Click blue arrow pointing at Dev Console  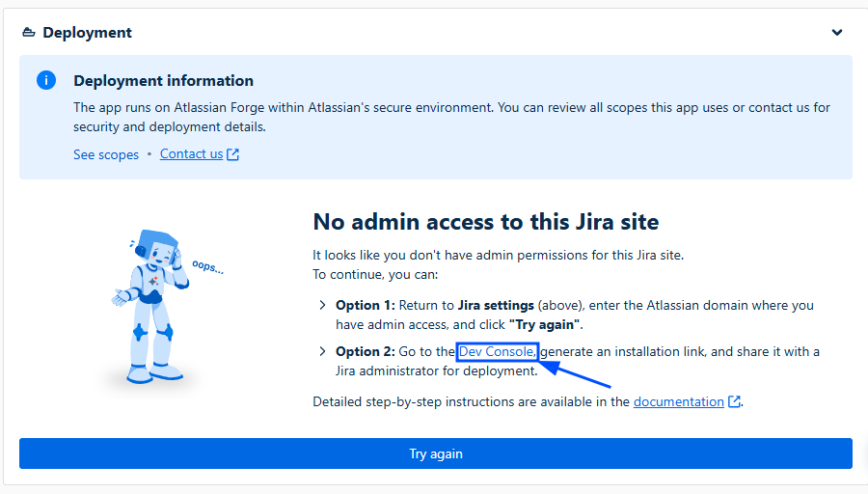(579, 375)
